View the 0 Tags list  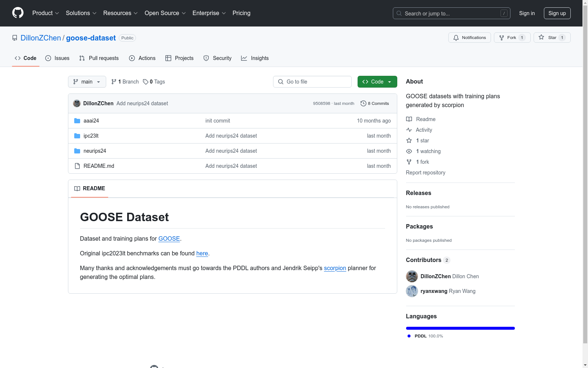pyautogui.click(x=154, y=82)
